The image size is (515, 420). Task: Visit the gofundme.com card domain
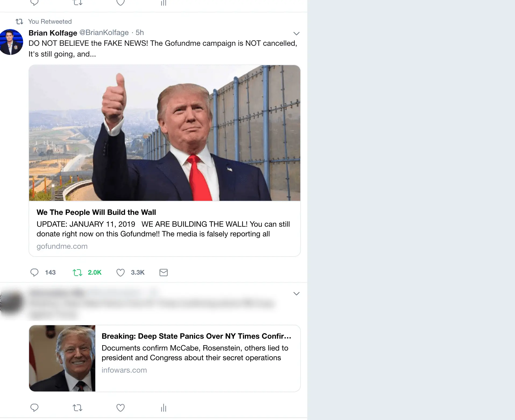62,246
